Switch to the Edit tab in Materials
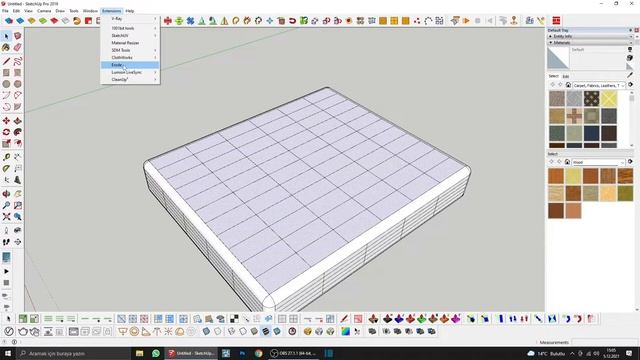This screenshot has width=640, height=360. click(x=566, y=76)
